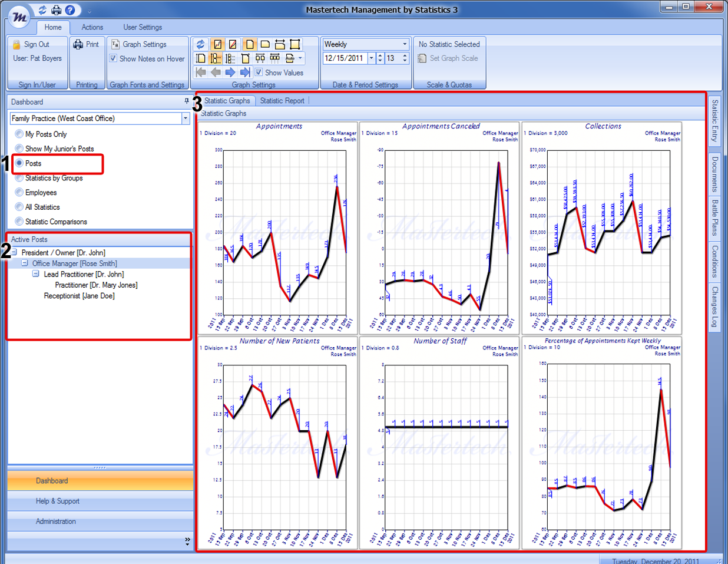
Task: Select the Statistics by Groups radio button
Action: click(19, 178)
